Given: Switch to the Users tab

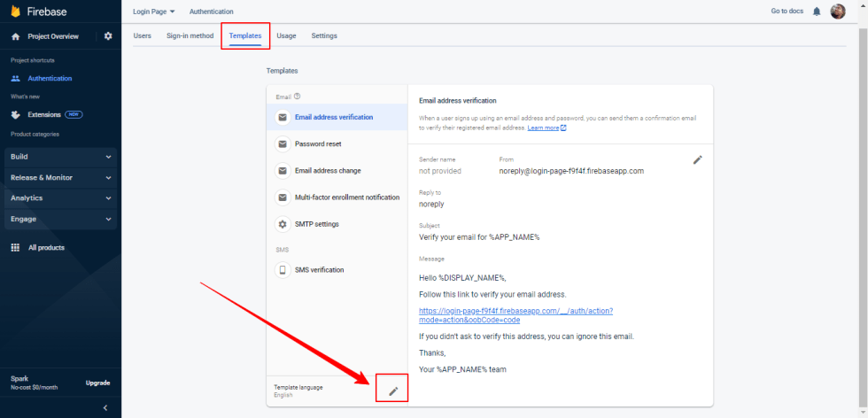Looking at the screenshot, I should 143,36.
